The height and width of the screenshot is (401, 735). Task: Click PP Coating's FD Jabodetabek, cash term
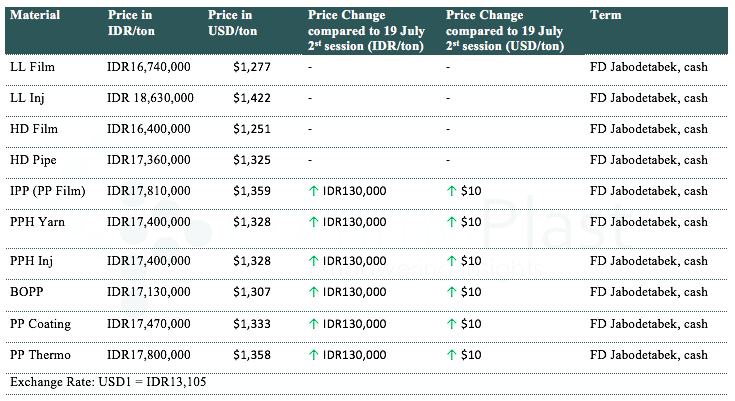tap(649, 324)
